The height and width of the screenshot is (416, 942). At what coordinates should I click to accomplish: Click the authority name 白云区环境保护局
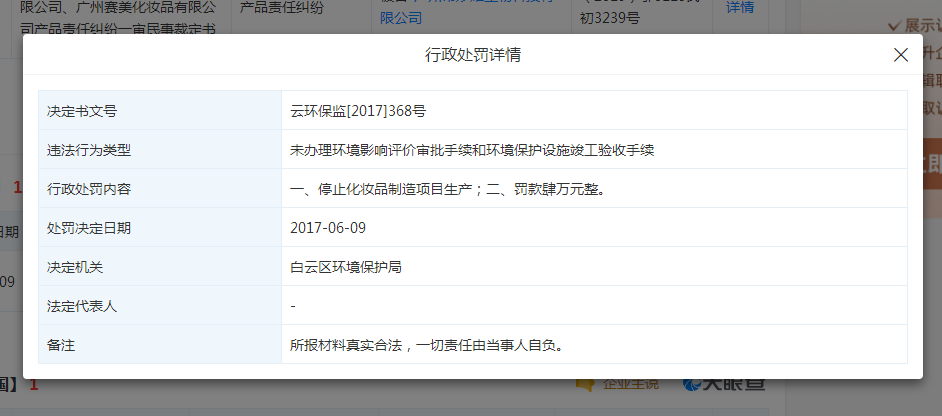pyautogui.click(x=346, y=267)
